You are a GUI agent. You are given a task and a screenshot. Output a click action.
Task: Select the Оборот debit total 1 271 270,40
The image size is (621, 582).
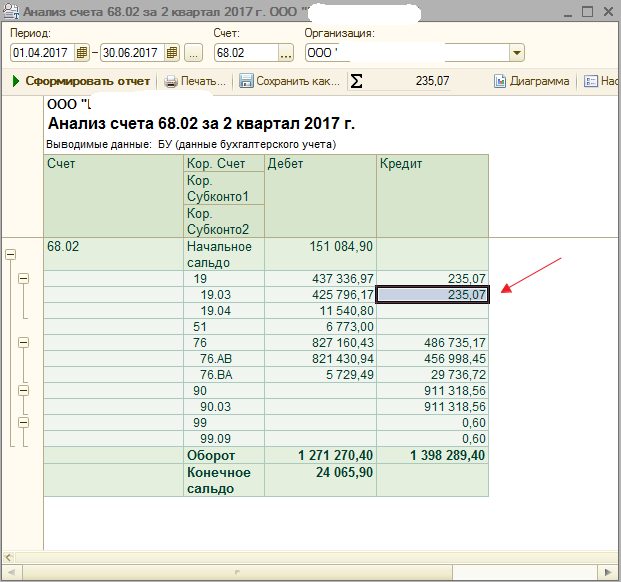[x=320, y=455]
